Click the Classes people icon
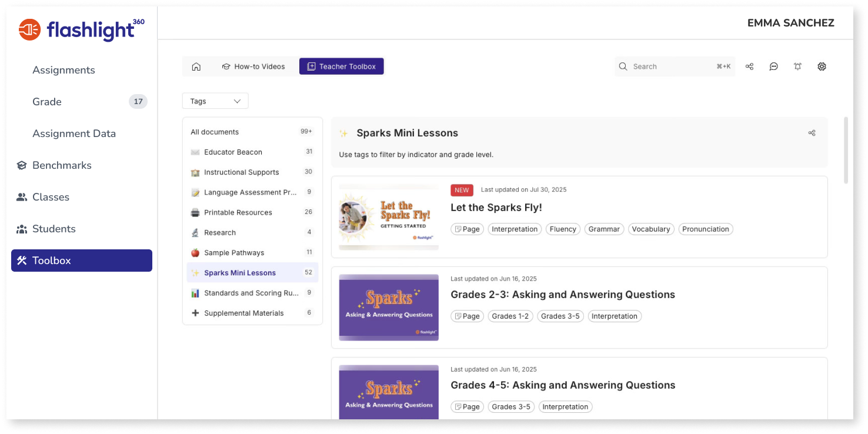This screenshot has width=868, height=434. point(22,197)
